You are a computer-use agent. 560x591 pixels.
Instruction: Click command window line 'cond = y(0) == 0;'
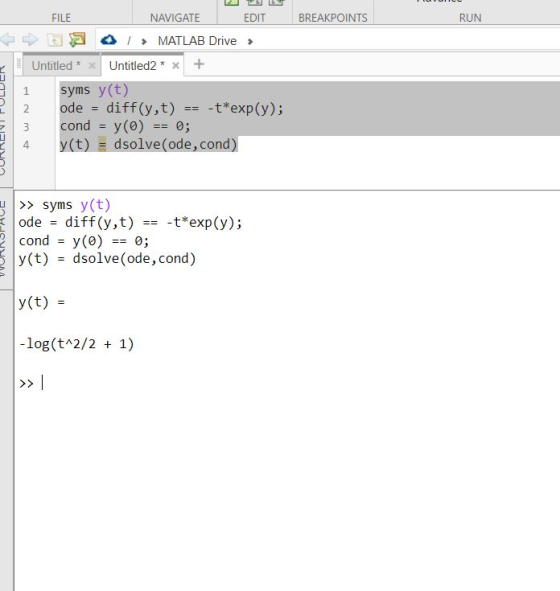click(84, 240)
